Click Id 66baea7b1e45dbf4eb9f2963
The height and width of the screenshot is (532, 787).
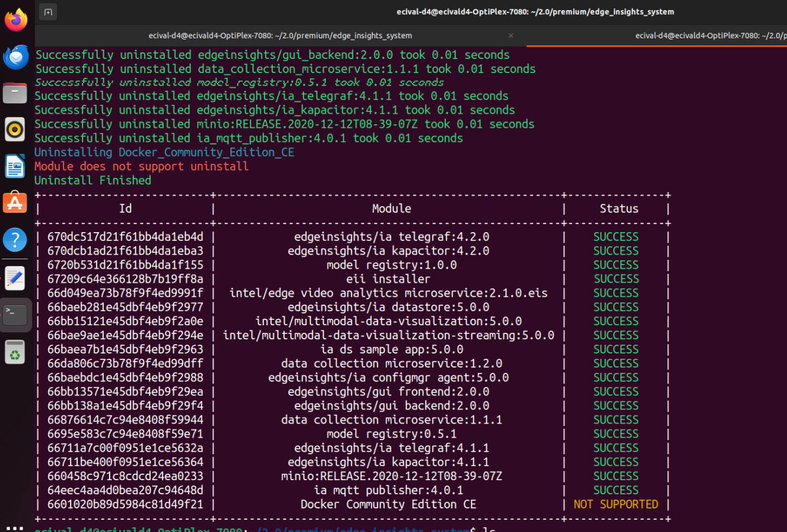click(125, 350)
